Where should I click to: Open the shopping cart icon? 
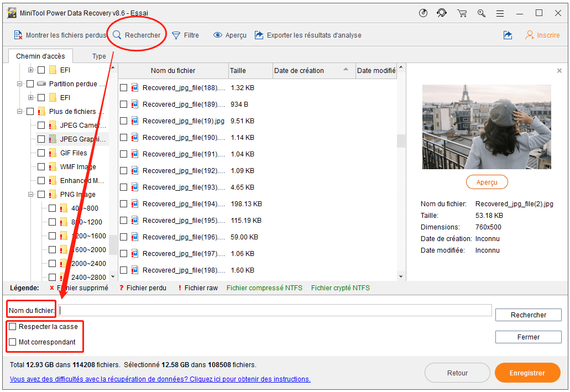(x=462, y=13)
